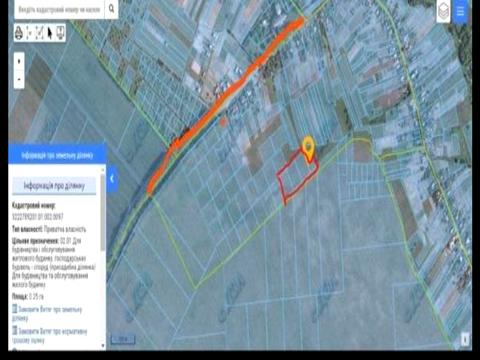Image resolution: width=480 pixels, height=360 pixels.
Task: Activate the black arrow pointer tool
Action: pyautogui.click(x=50, y=33)
